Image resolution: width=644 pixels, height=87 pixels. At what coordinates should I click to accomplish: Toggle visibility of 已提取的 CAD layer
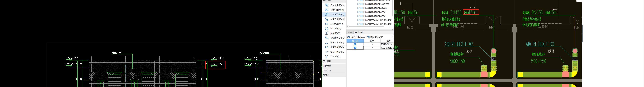click(x=355, y=44)
